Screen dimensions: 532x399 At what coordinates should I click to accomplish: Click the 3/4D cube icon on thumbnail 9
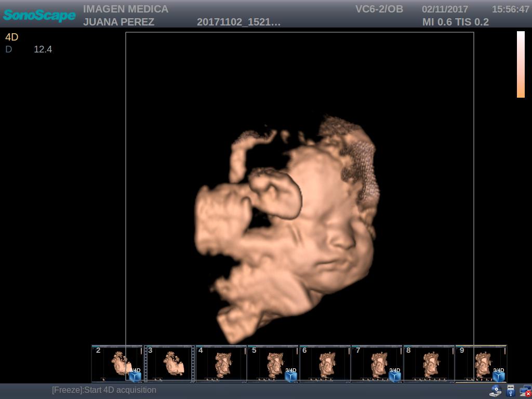(498, 375)
